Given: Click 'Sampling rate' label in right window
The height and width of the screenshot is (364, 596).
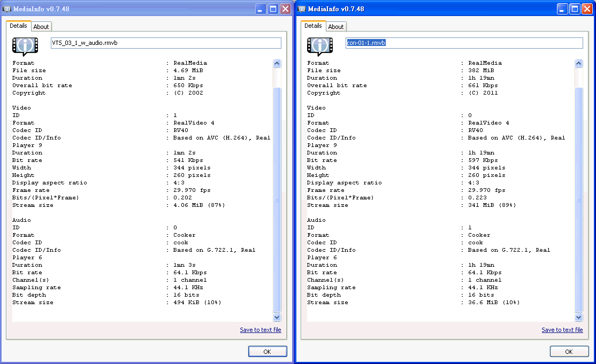Looking at the screenshot, I should click(332, 288).
